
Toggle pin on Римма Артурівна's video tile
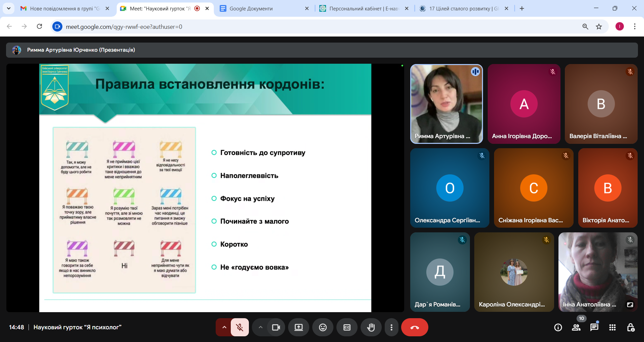click(x=446, y=104)
